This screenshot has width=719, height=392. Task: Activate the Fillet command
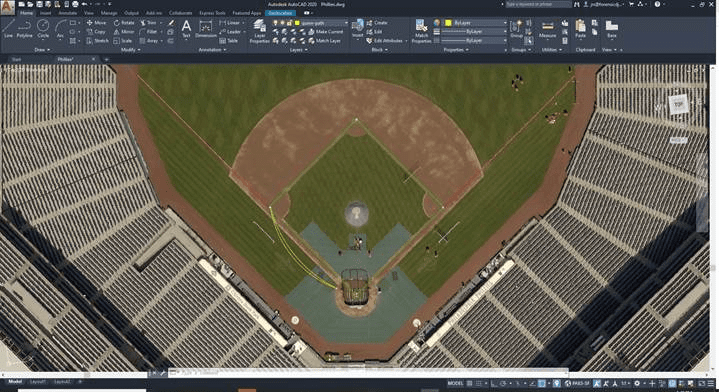[149, 32]
